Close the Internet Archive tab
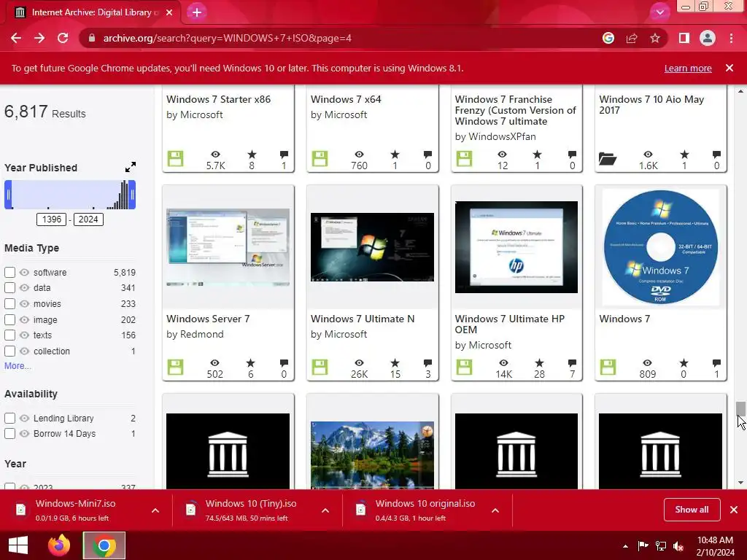The width and height of the screenshot is (747, 560). pos(169,12)
